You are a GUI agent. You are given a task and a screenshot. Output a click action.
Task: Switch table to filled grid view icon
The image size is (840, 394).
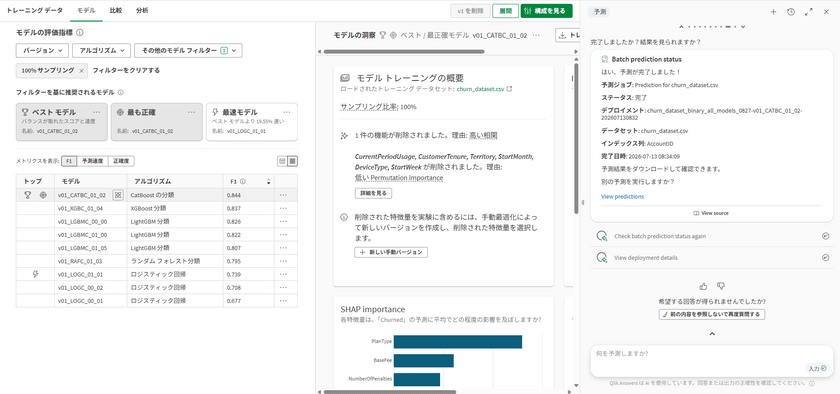[x=292, y=161]
